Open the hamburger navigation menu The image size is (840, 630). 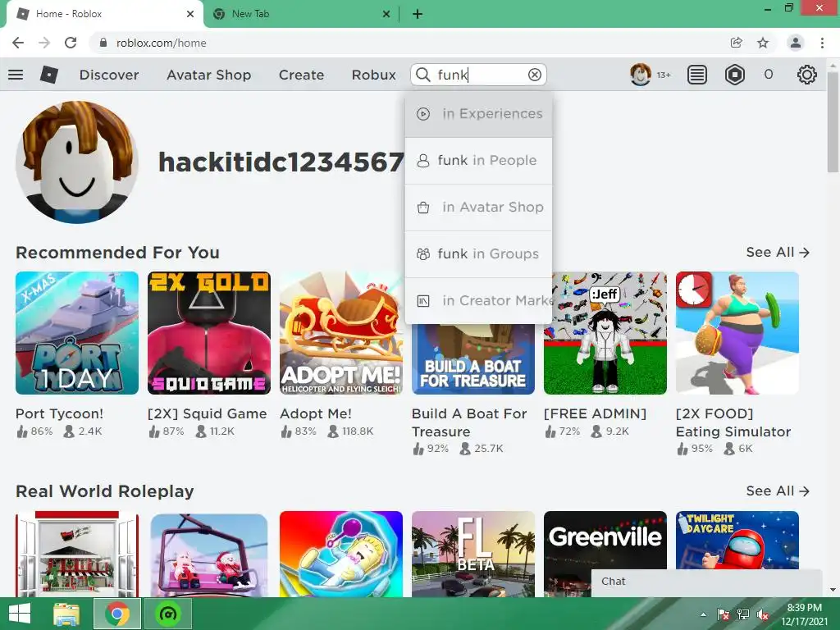(16, 75)
